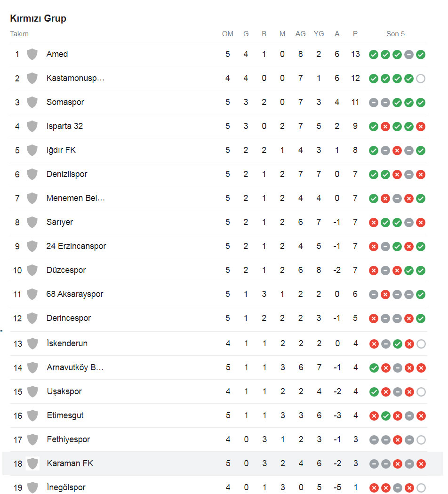Click the Düzcespor team name

[66, 270]
